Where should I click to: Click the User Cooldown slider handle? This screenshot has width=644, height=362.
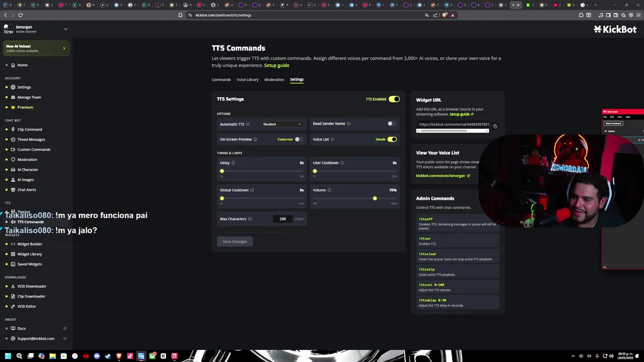pos(315,171)
